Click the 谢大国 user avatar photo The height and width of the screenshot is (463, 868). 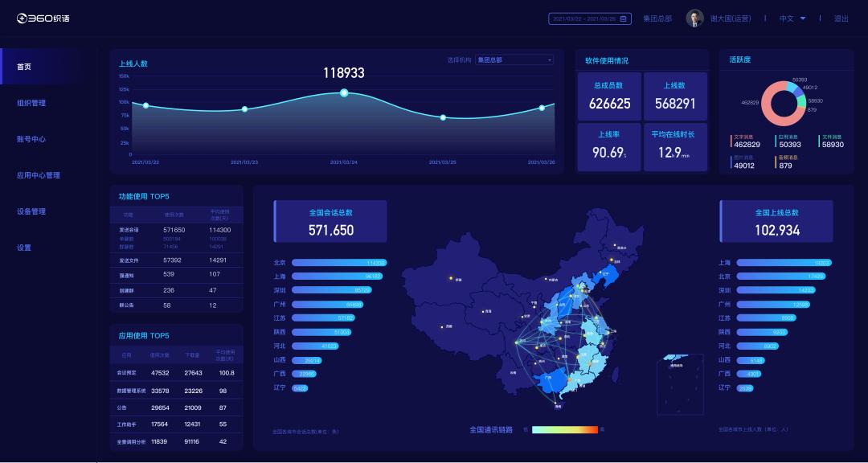click(x=694, y=18)
